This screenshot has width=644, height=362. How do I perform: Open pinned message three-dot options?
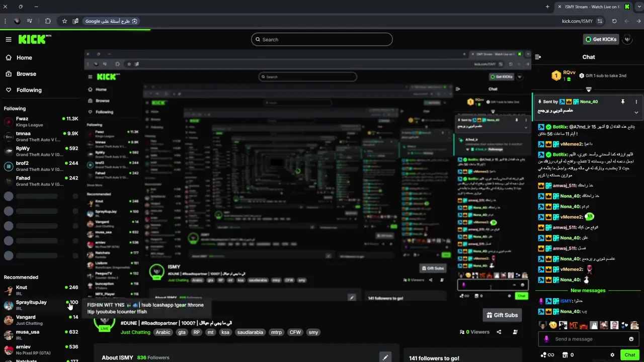pyautogui.click(x=636, y=102)
